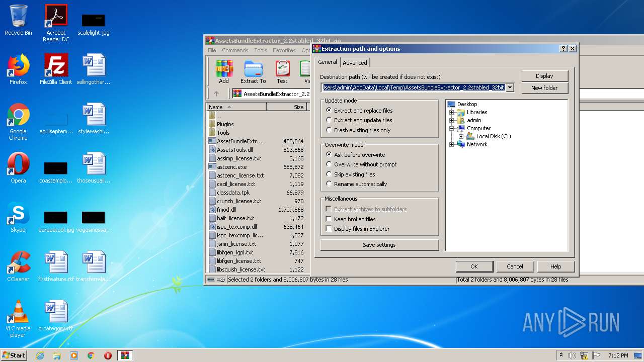Select Desktop in folder tree
This screenshot has width=644, height=362.
pyautogui.click(x=462, y=104)
